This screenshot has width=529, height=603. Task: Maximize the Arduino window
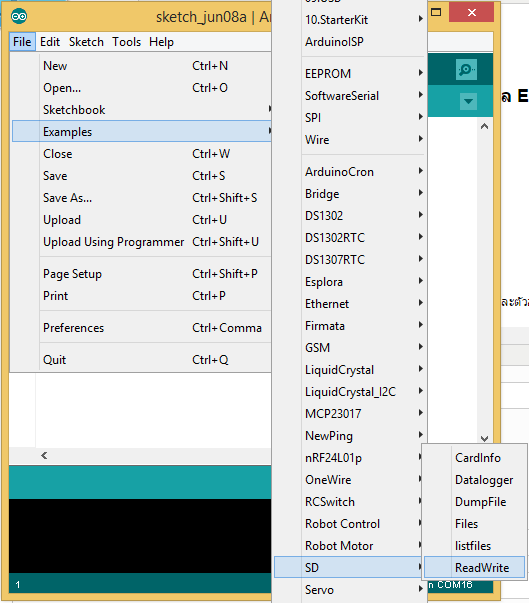(436, 12)
